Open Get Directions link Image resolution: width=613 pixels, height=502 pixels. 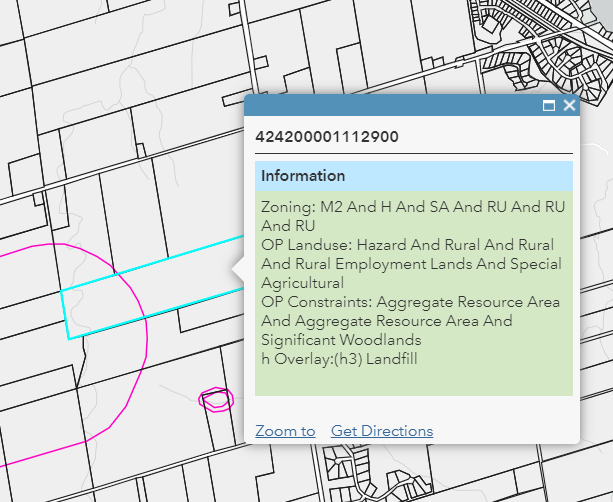(382, 431)
